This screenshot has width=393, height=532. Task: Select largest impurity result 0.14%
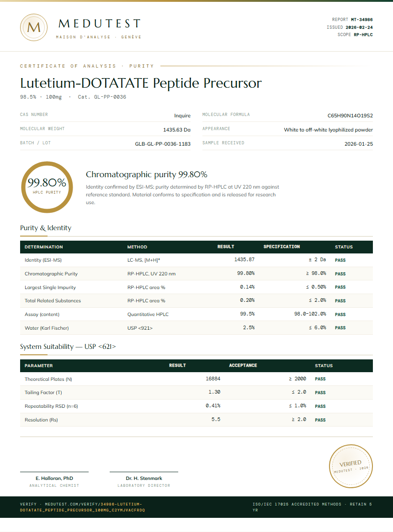click(247, 287)
